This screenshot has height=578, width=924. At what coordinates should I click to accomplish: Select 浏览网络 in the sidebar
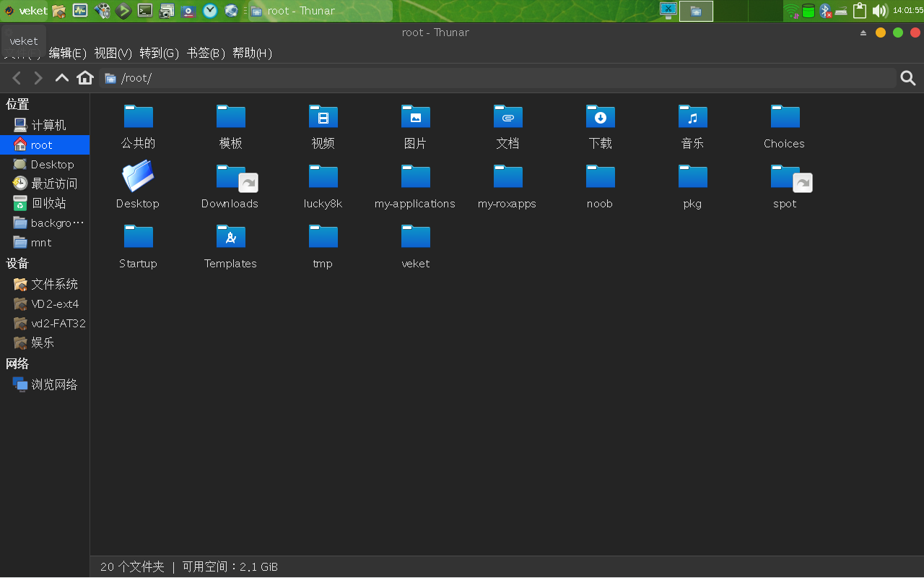coord(45,384)
